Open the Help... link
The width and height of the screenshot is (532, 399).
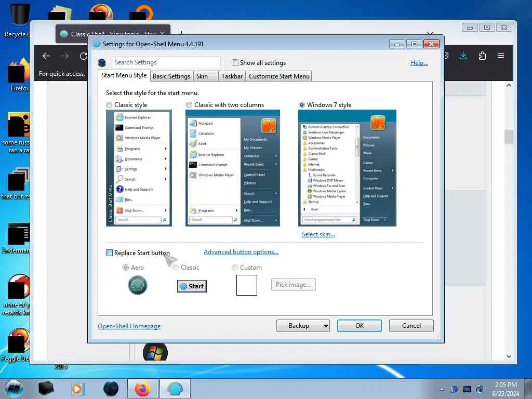[x=419, y=63]
